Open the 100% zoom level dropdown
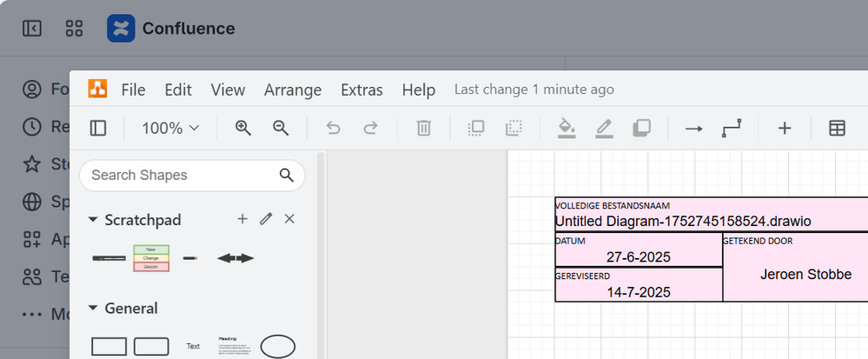Viewport: 868px width, 359px height. point(170,129)
